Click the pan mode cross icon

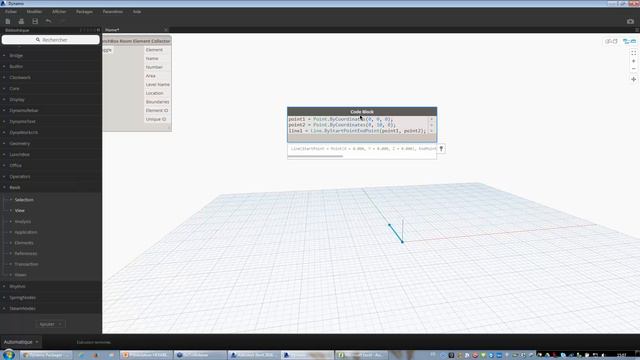633,79
